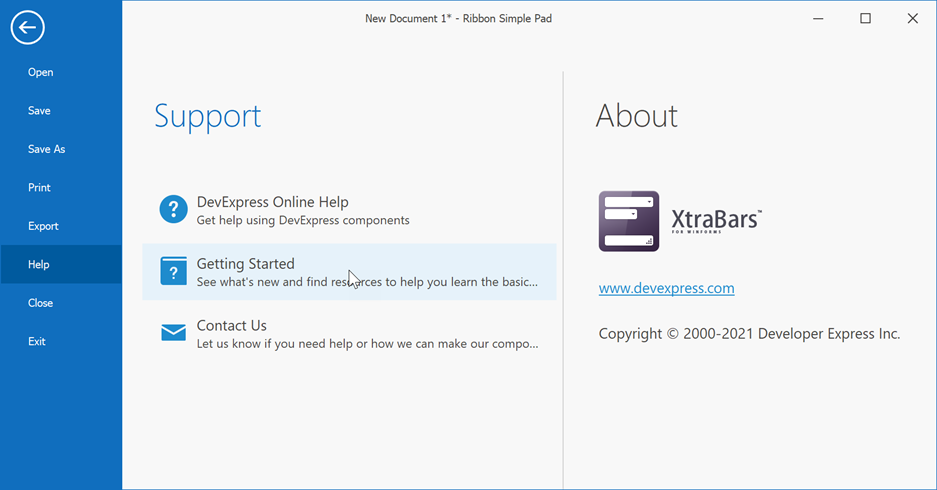Maximize the Ribbon Simple Pad window

(865, 19)
